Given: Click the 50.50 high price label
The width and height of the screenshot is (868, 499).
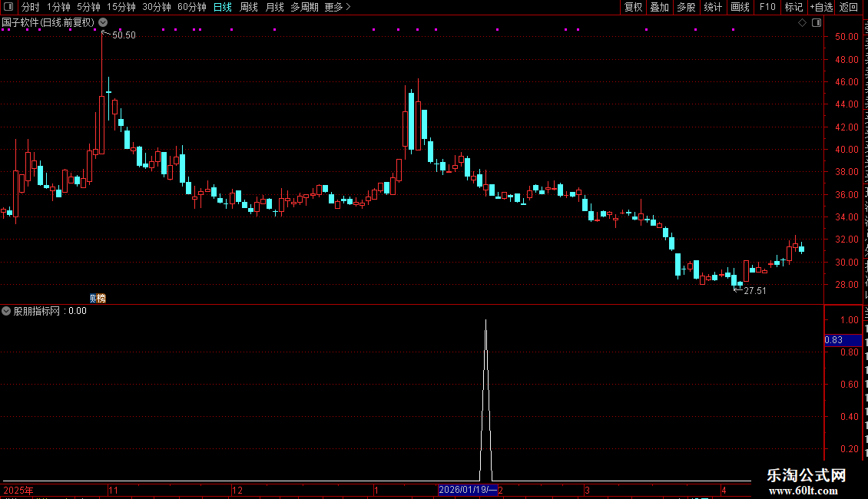Looking at the screenshot, I should point(124,35).
